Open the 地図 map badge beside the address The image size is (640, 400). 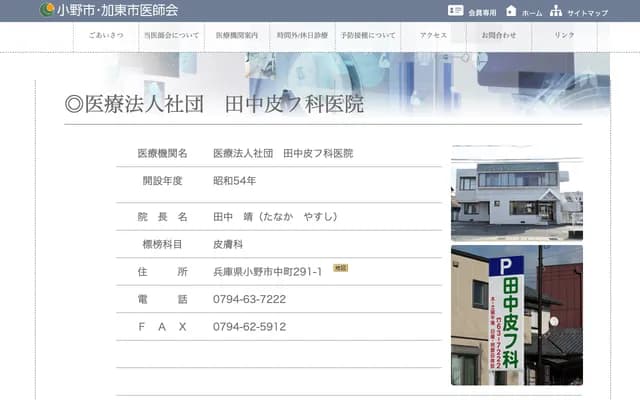tap(341, 268)
